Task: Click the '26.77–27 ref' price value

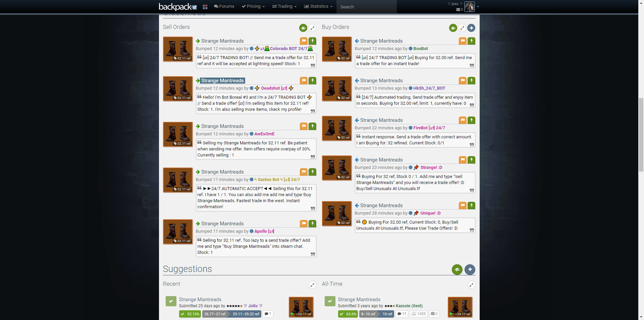Action: [215, 314]
